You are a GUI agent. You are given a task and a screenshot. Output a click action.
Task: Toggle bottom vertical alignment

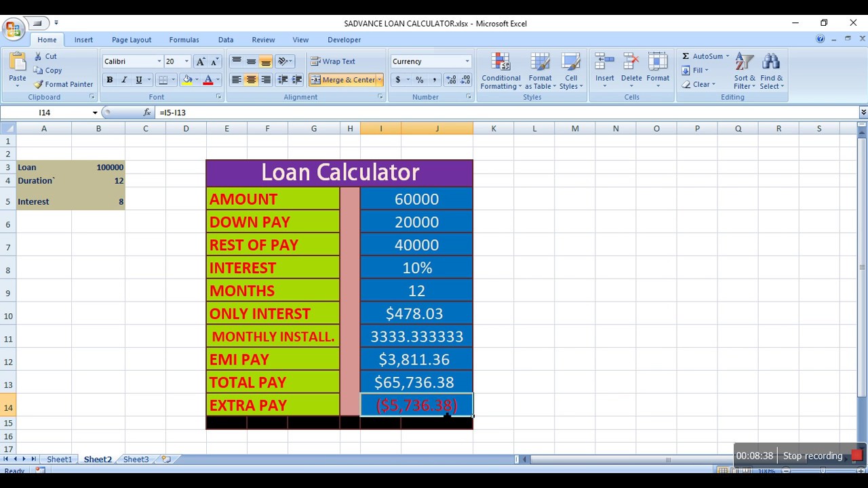[265, 62]
